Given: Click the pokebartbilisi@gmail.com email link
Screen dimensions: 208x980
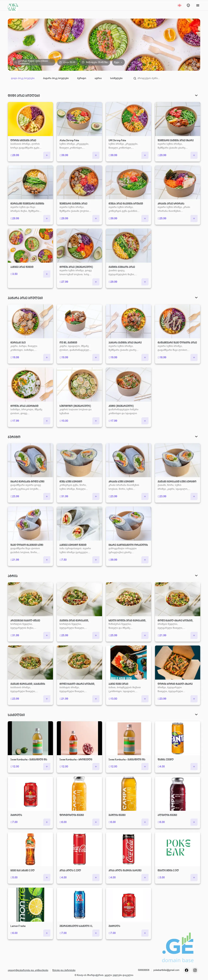Looking at the screenshot, I should (166, 970).
